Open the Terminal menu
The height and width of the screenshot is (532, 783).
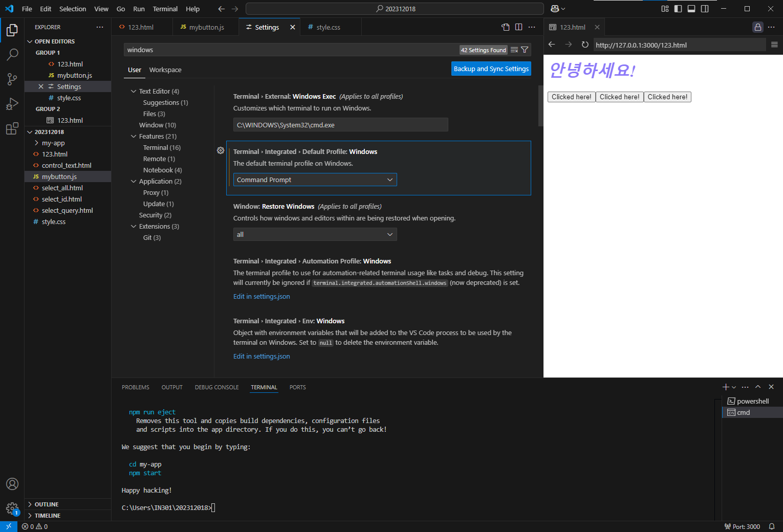click(x=165, y=9)
